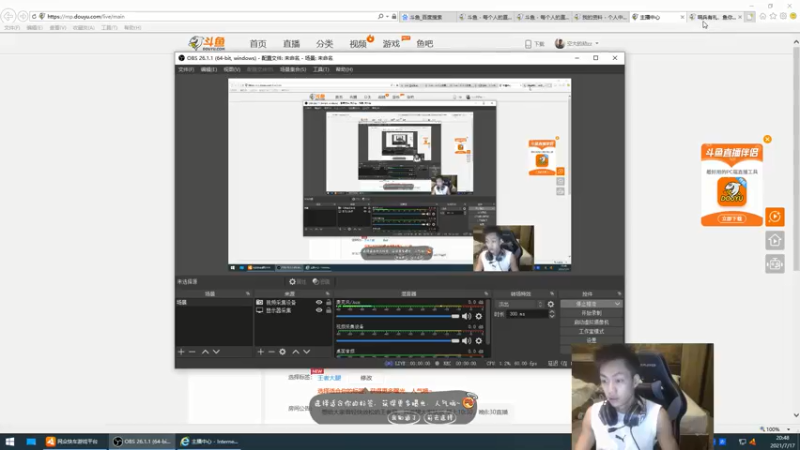Open address bar dropdown arrow beside search
800x450 pixels.
pyautogui.click(x=387, y=16)
